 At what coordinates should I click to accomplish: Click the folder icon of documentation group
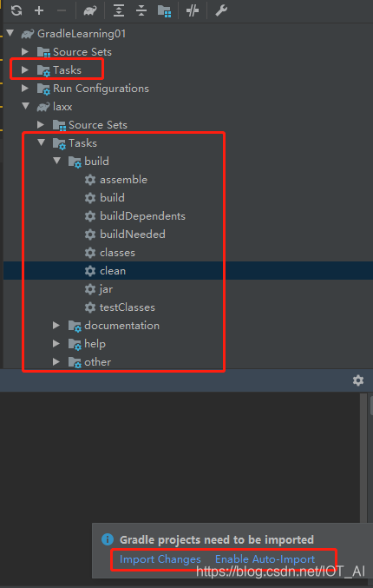75,326
